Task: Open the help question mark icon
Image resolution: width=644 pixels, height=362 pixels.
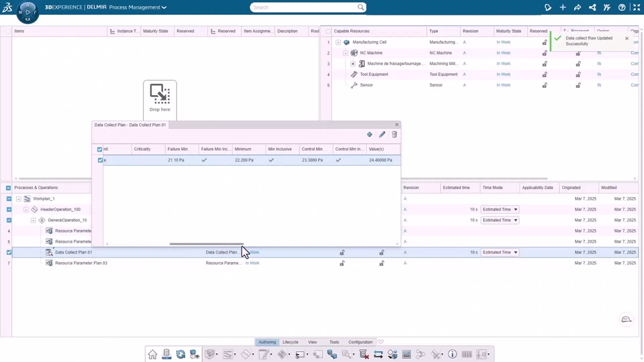Action: (x=622, y=7)
